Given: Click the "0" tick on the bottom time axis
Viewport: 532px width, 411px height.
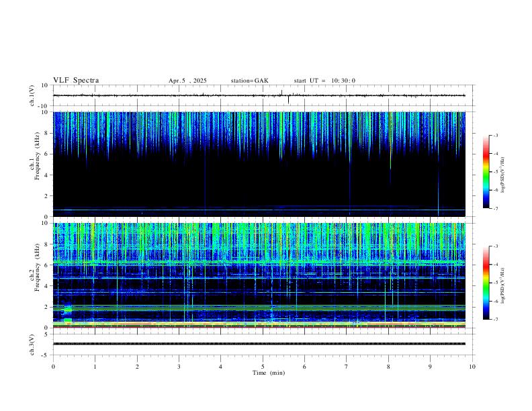Looking at the screenshot, I should (53, 367).
